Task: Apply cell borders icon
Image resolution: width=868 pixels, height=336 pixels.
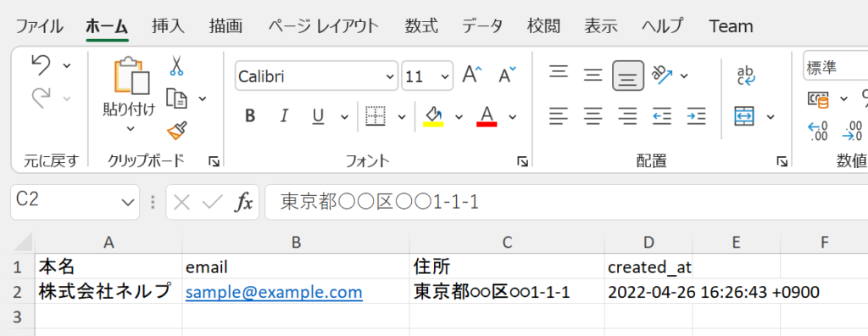Action: point(376,116)
